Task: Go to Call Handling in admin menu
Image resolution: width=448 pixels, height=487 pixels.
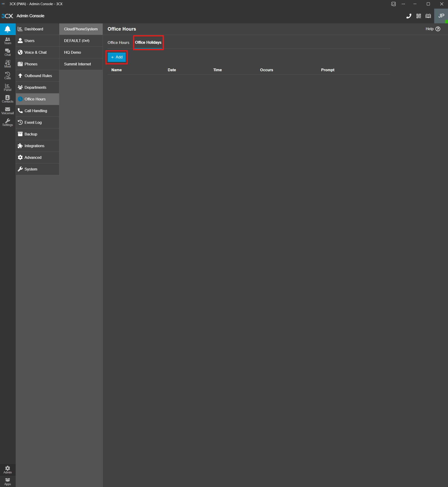Action: point(36,111)
